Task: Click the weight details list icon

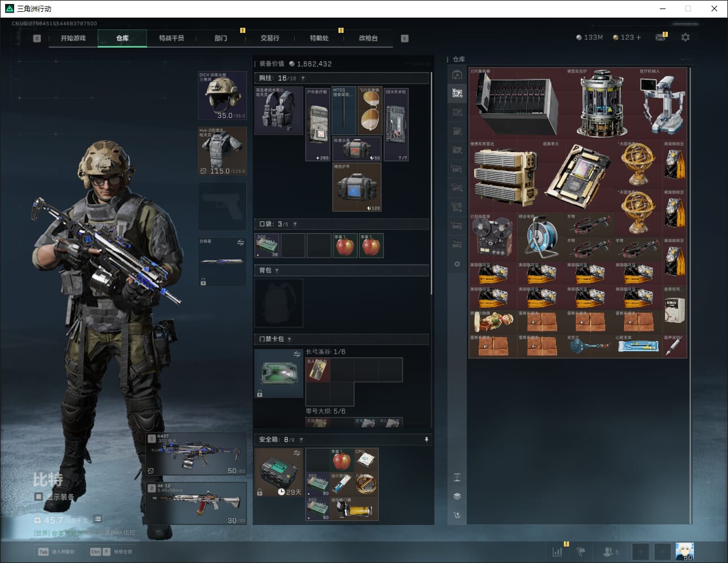Action: tap(98, 519)
